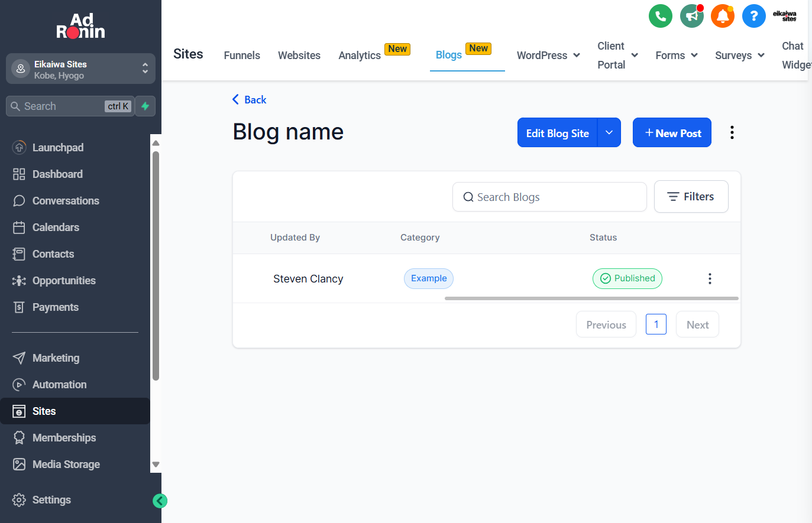Viewport: 812px width, 523px height.
Task: Expand the Forms menu
Action: (x=677, y=56)
